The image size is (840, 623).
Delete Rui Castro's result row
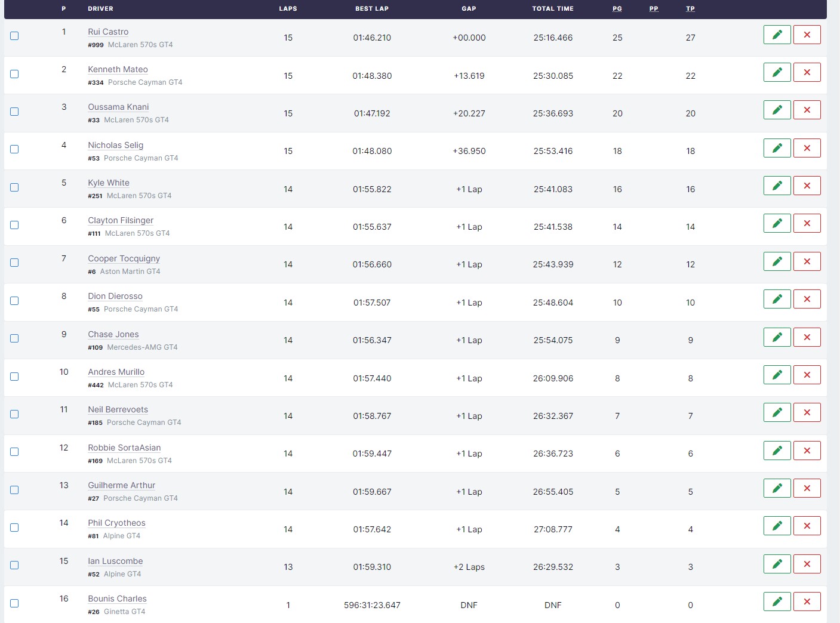[x=807, y=35]
